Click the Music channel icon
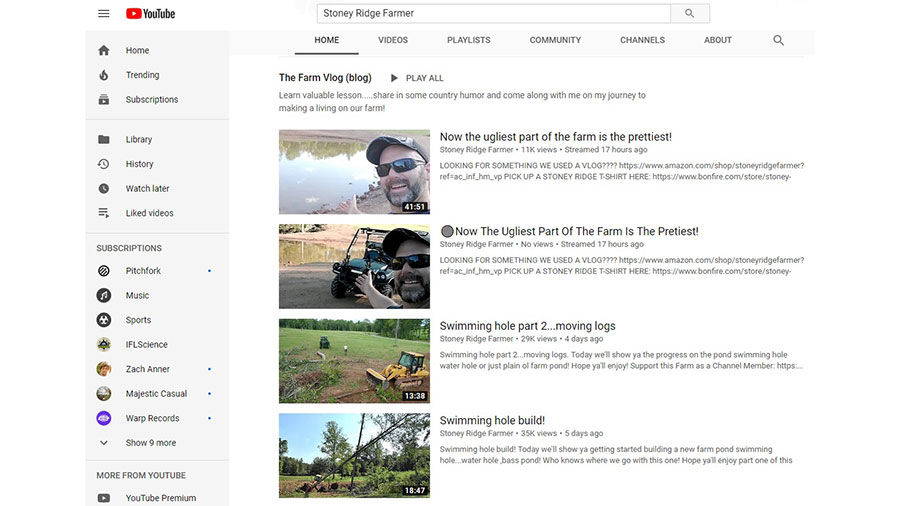Viewport: 900px width, 506px height. click(x=104, y=295)
